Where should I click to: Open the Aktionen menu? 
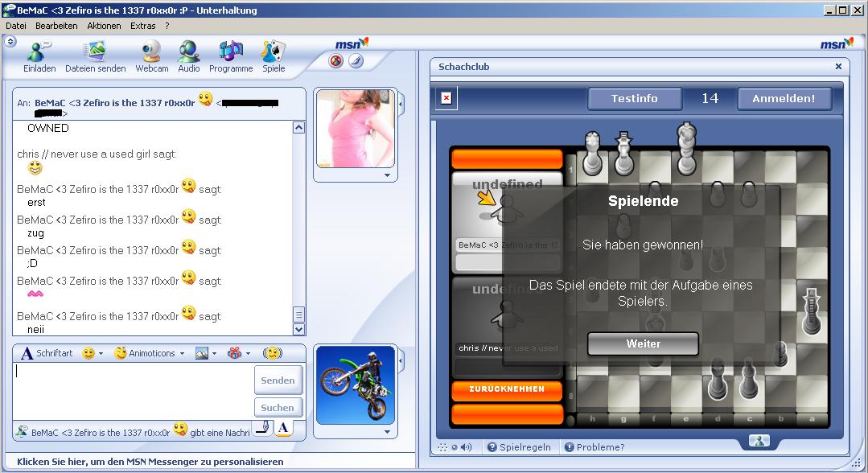[104, 26]
